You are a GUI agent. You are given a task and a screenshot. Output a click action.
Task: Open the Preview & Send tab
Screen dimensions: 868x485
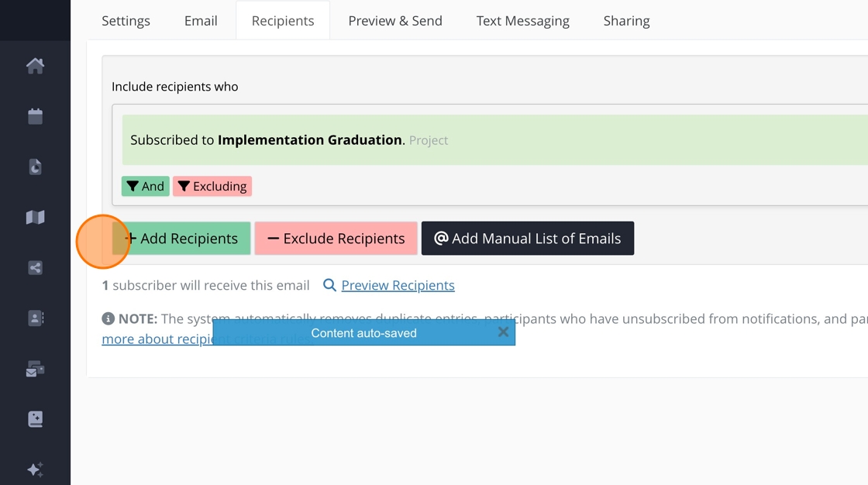[x=395, y=21]
